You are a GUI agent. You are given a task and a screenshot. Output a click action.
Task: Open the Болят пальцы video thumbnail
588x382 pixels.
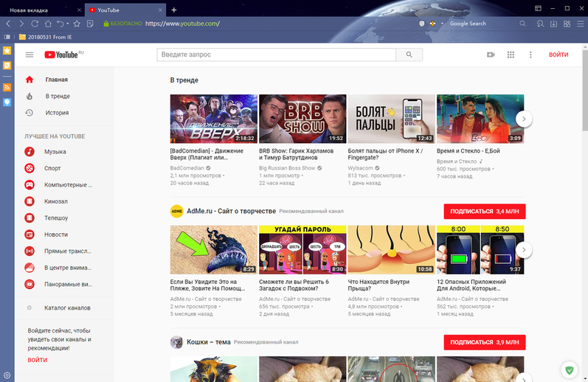pos(392,119)
